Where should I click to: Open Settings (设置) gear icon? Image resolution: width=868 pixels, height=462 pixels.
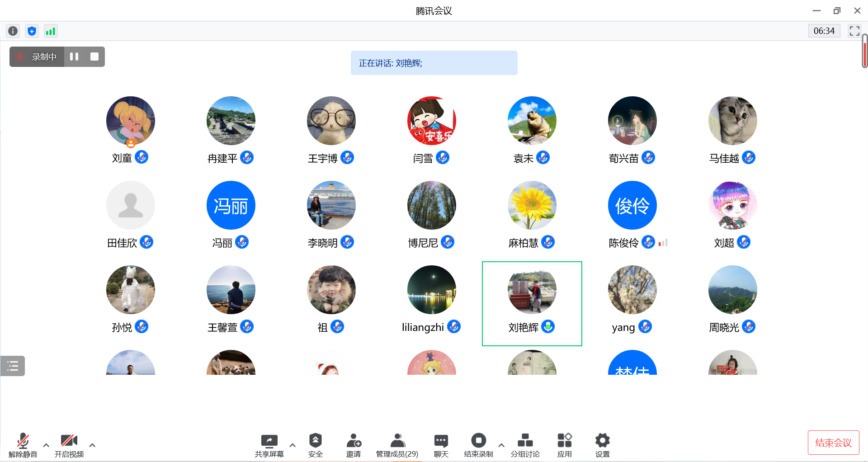602,445
